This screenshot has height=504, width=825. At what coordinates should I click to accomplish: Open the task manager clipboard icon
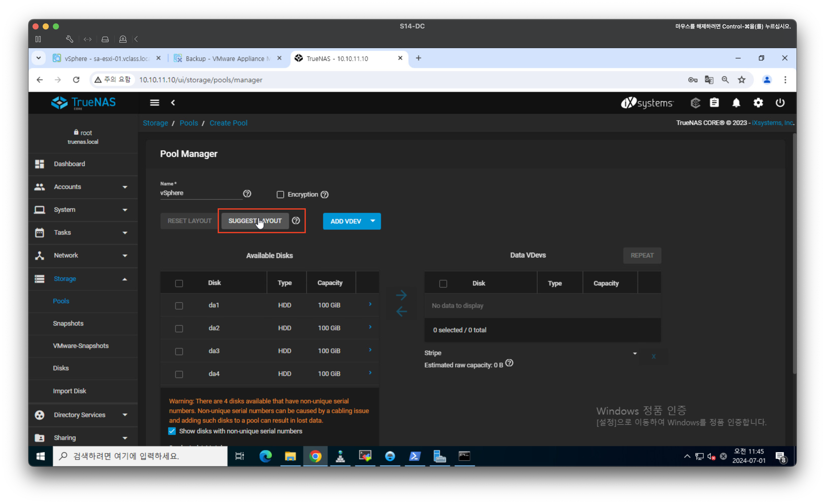(714, 103)
